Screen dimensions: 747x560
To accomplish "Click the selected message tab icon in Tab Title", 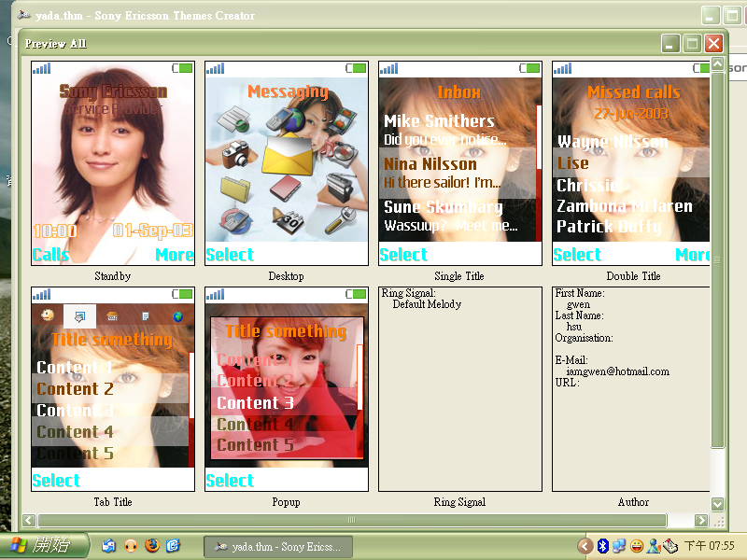I will (x=79, y=316).
